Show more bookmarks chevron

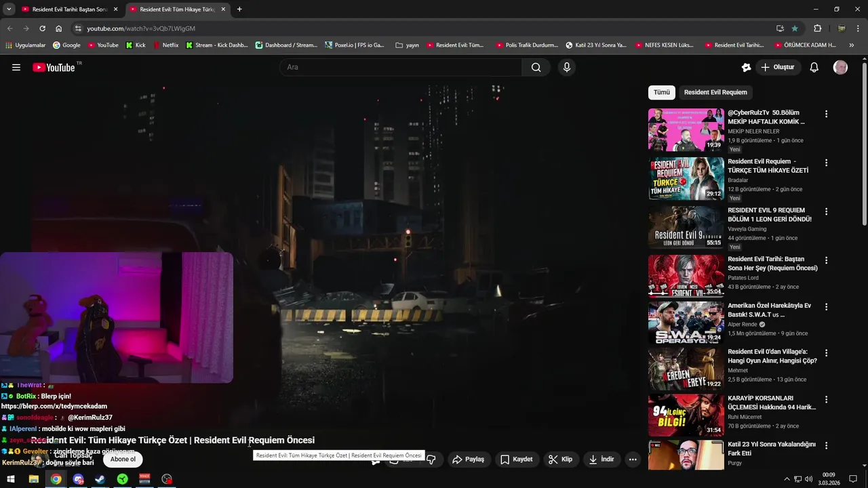tap(852, 45)
